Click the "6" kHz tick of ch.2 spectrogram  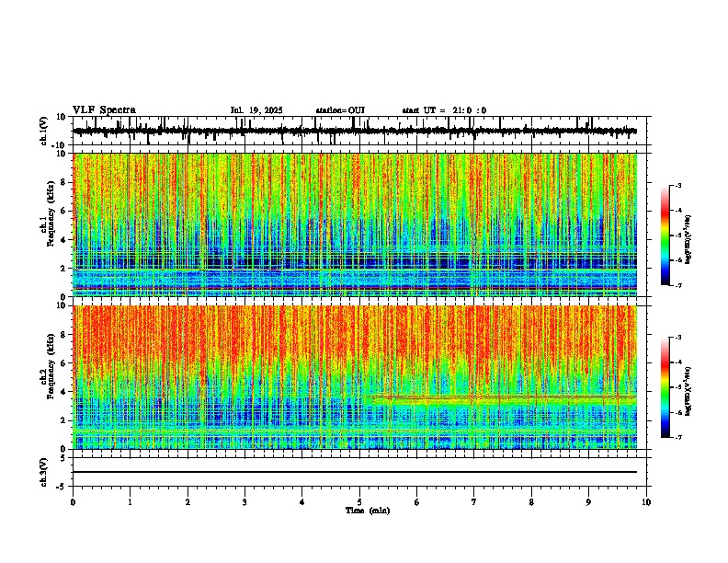pyautogui.click(x=64, y=363)
